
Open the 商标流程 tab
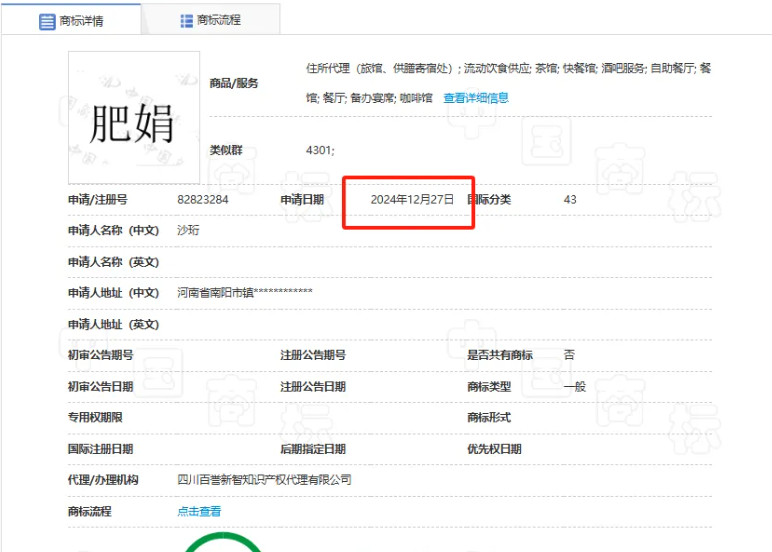218,20
